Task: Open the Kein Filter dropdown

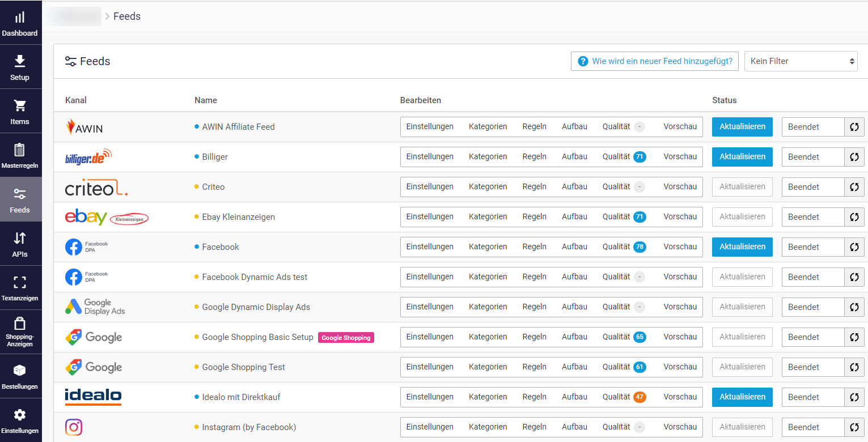Action: coord(801,61)
